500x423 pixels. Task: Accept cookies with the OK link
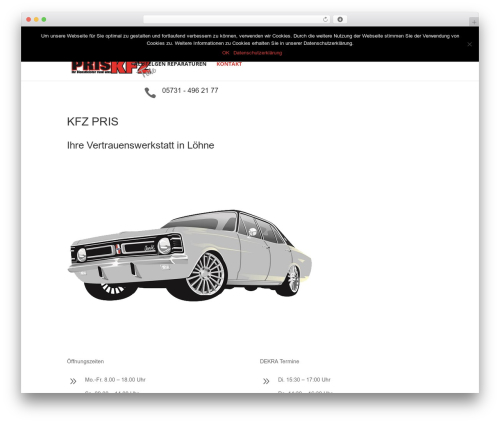[226, 53]
